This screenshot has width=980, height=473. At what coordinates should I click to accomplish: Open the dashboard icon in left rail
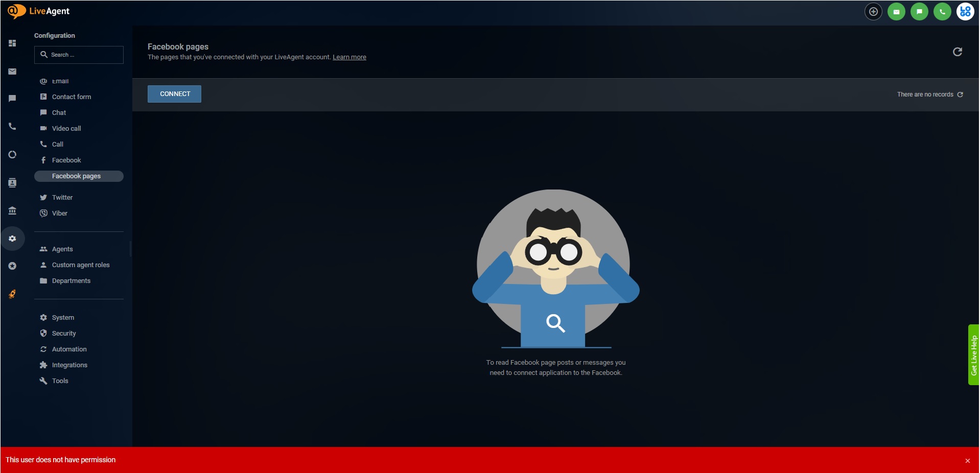pyautogui.click(x=12, y=43)
